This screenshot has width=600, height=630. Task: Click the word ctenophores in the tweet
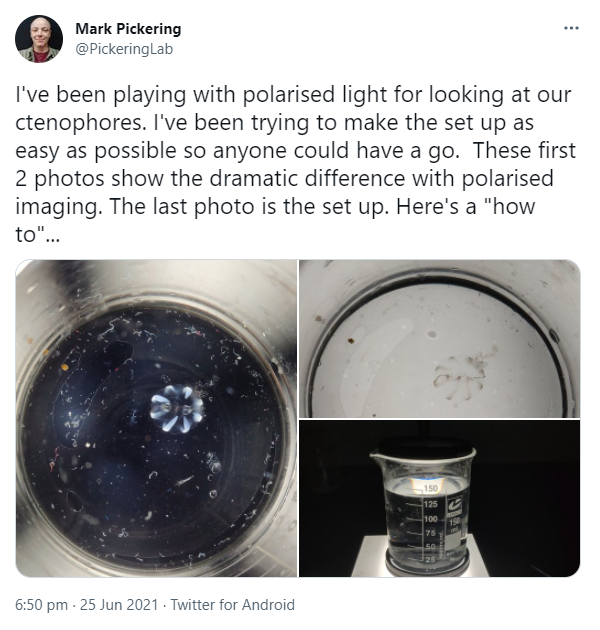tap(79, 123)
